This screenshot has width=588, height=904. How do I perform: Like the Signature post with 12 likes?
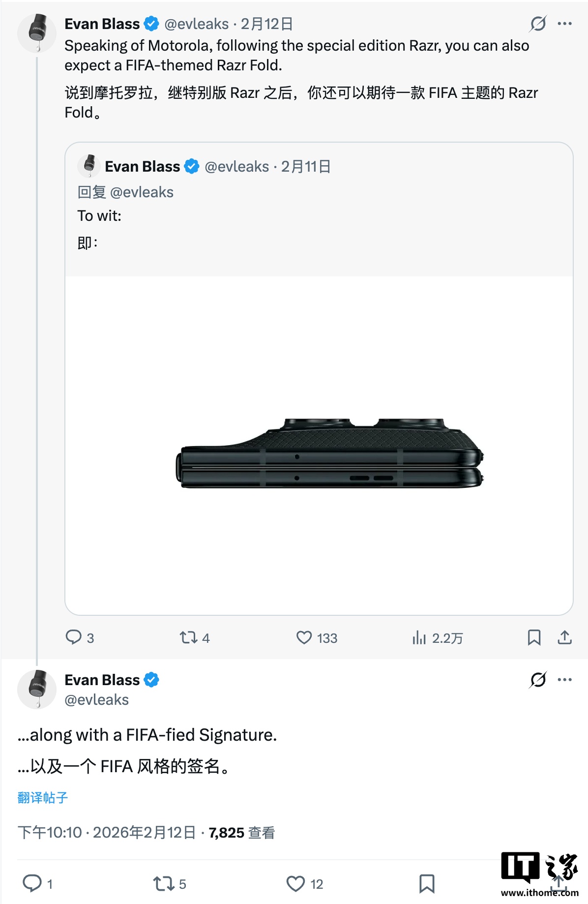pos(295,883)
